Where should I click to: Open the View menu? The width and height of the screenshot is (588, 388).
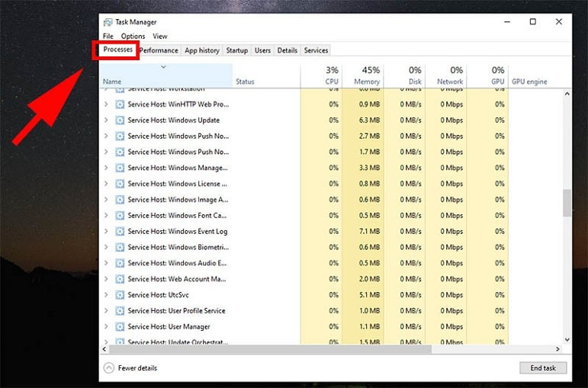(159, 37)
